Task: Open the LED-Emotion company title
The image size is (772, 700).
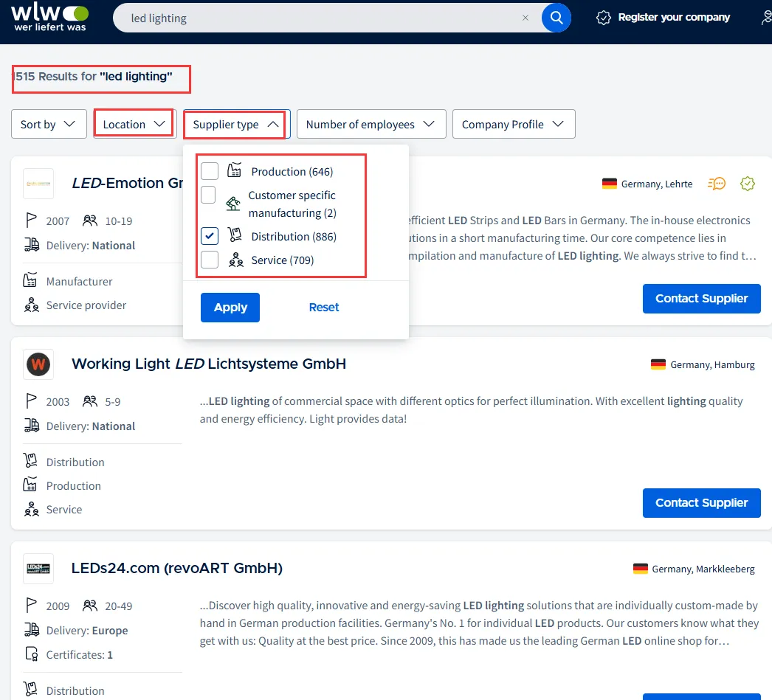Action: (x=128, y=183)
